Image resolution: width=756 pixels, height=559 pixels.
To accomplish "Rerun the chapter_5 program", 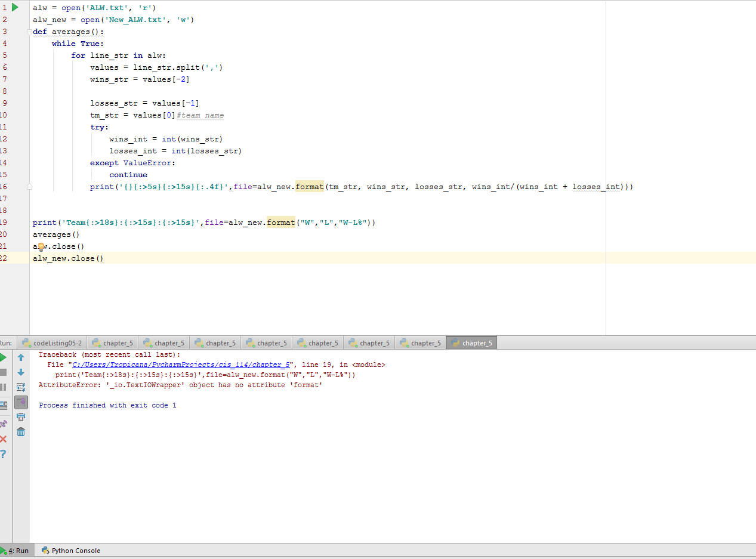I will point(2,357).
